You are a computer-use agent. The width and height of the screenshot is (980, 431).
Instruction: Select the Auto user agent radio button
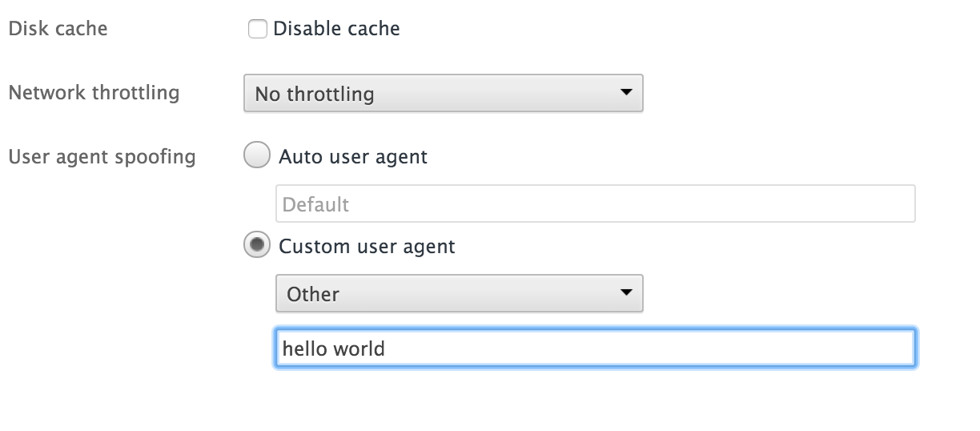[256, 155]
